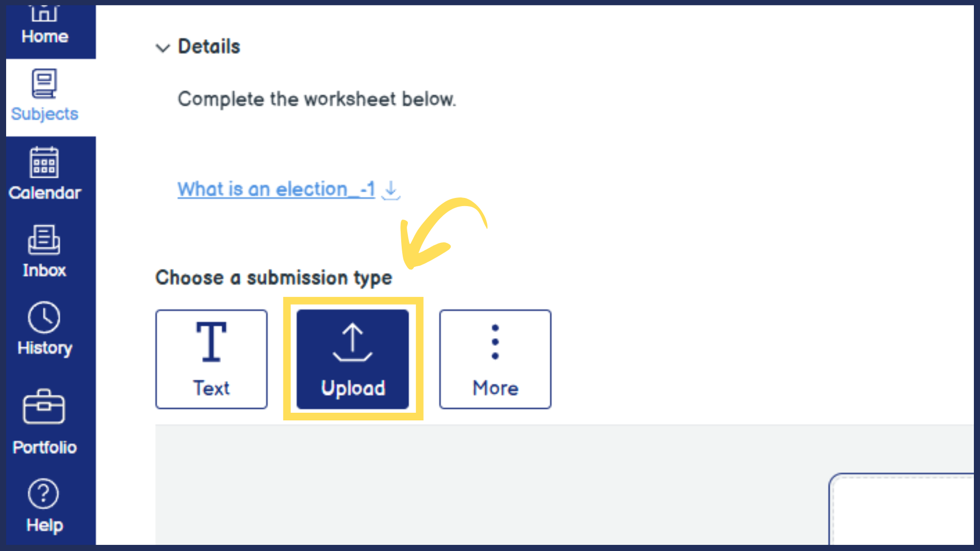Click the Help question mark icon
This screenshot has width=980, height=551.
point(43,494)
